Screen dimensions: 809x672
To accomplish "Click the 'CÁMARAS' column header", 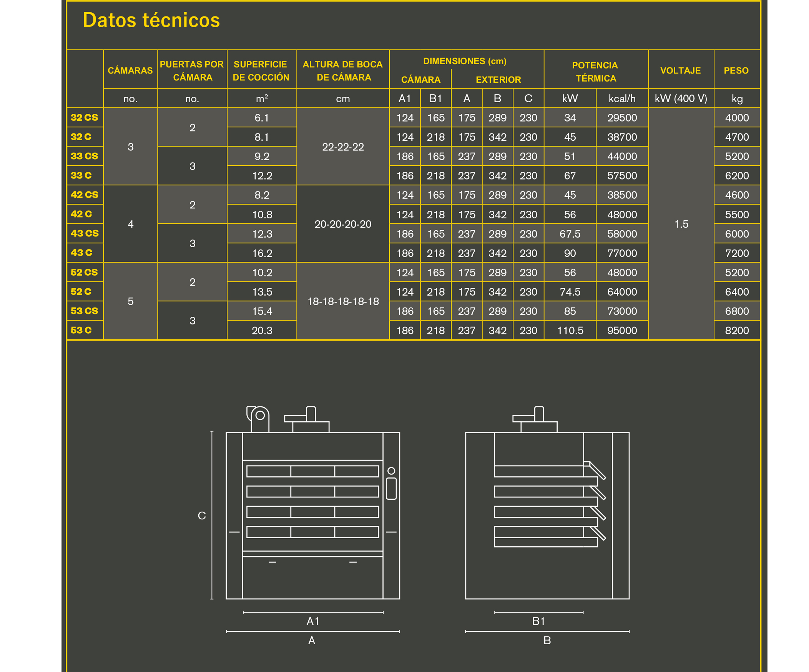I will [x=130, y=70].
